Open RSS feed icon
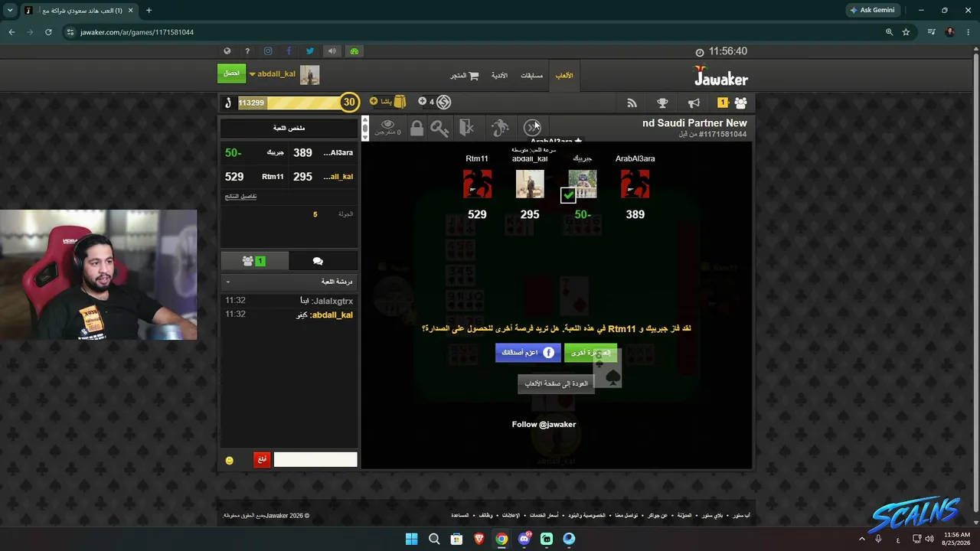 (632, 103)
